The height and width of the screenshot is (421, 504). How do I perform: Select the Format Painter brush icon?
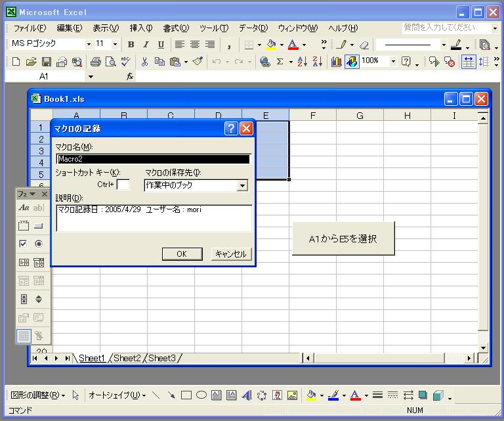[198, 61]
